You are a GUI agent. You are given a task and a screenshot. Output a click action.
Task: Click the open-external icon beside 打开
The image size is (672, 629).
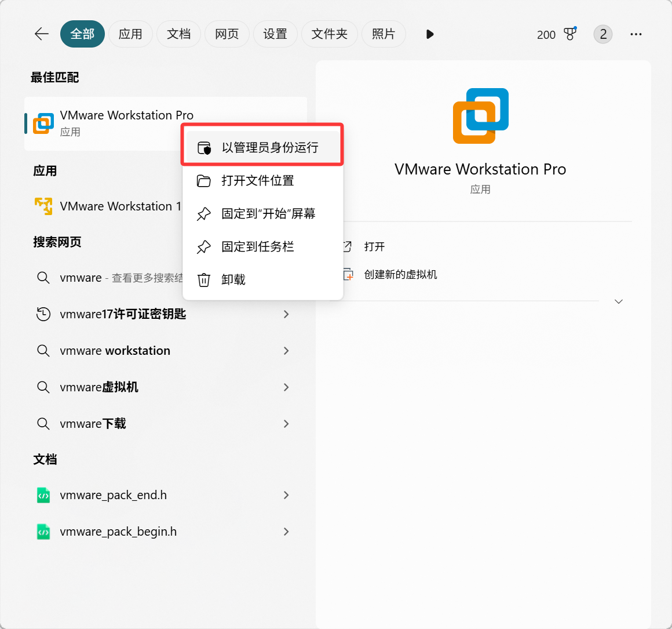point(348,246)
